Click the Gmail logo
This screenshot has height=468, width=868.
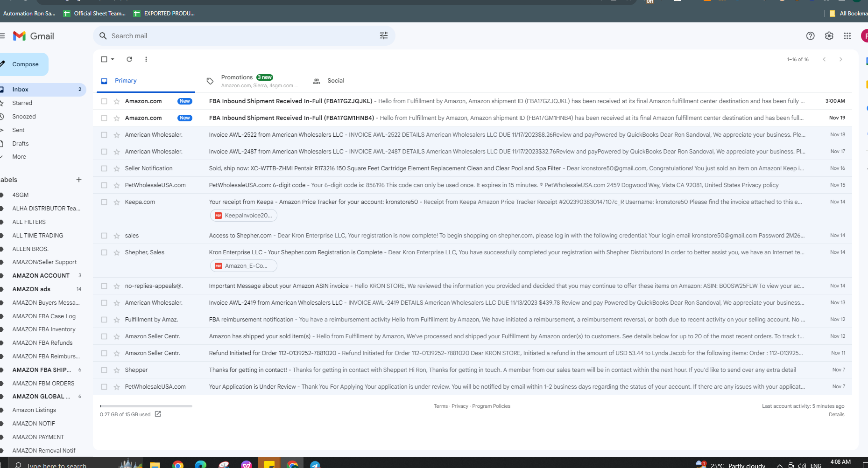[34, 36]
